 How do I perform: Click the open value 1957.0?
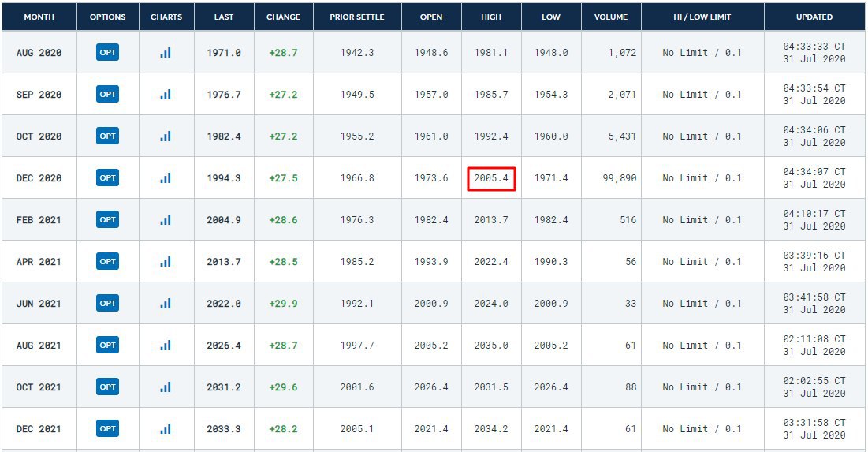431,95
